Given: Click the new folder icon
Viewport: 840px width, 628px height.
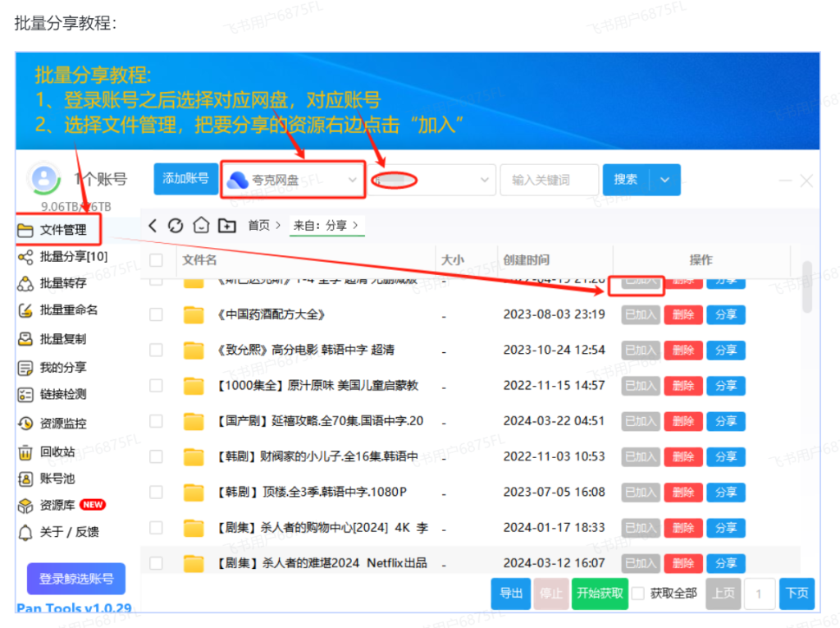Looking at the screenshot, I should pyautogui.click(x=227, y=225).
